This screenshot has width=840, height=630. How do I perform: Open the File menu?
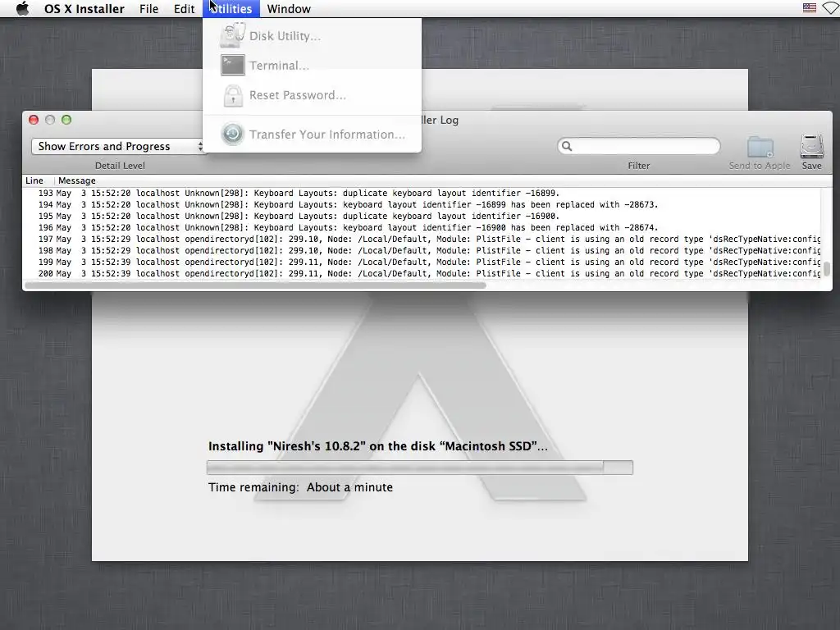pos(149,8)
